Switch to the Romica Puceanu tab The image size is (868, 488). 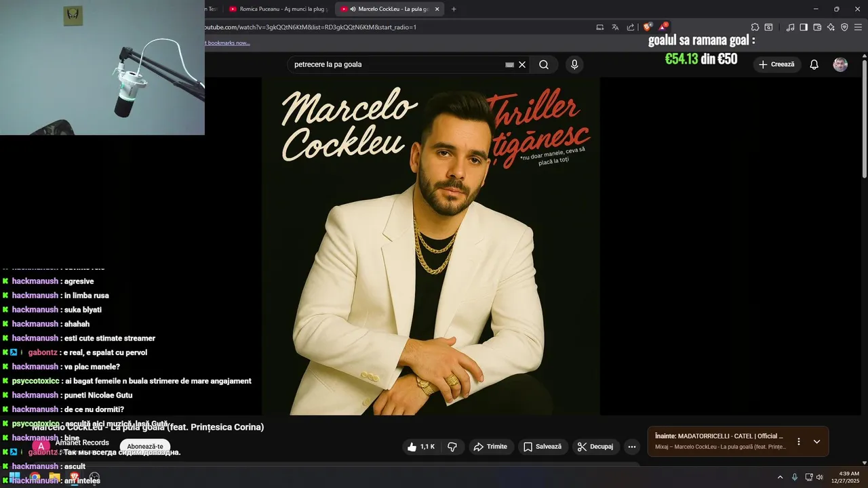tap(279, 9)
